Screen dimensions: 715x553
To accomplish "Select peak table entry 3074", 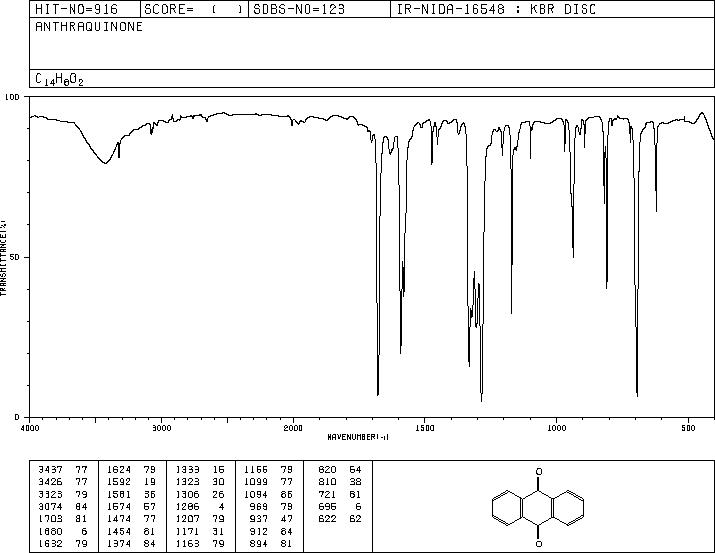I will pyautogui.click(x=51, y=506).
